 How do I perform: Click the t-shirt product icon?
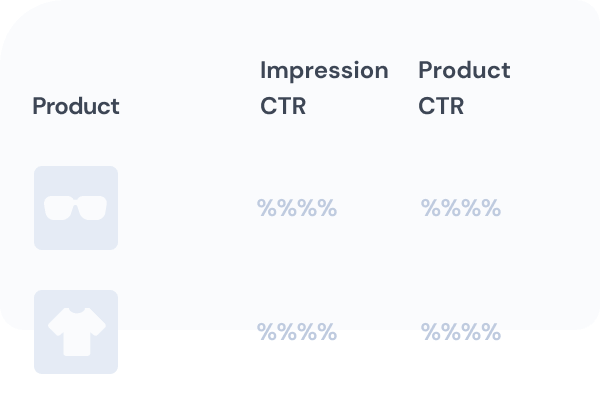coord(77,331)
